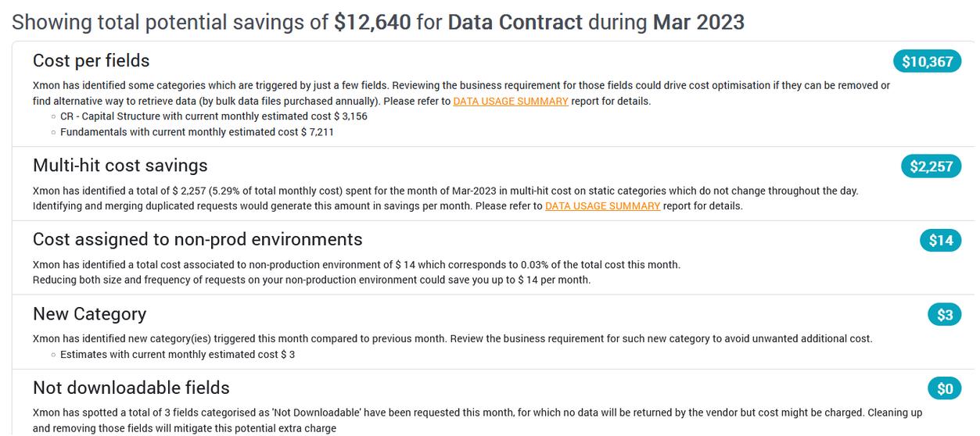Select the Cost per fields heading
980x436 pixels.
[91, 61]
